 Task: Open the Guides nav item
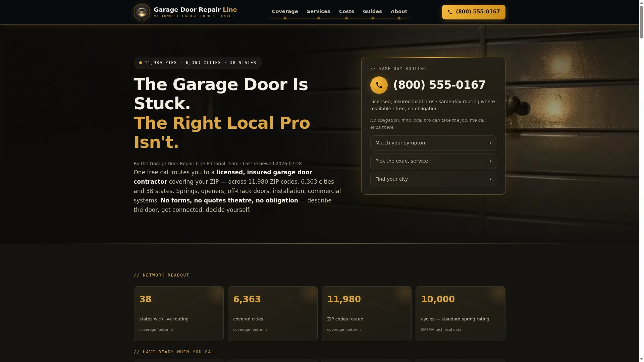[x=372, y=11]
